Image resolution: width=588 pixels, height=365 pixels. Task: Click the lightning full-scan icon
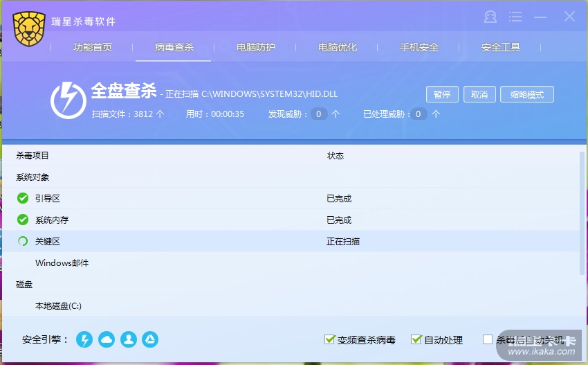coord(68,100)
